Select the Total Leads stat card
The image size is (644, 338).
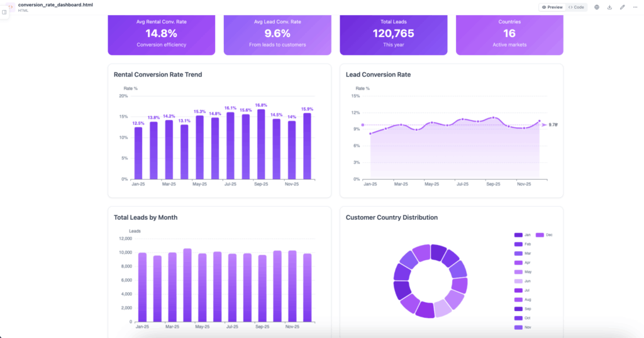394,35
